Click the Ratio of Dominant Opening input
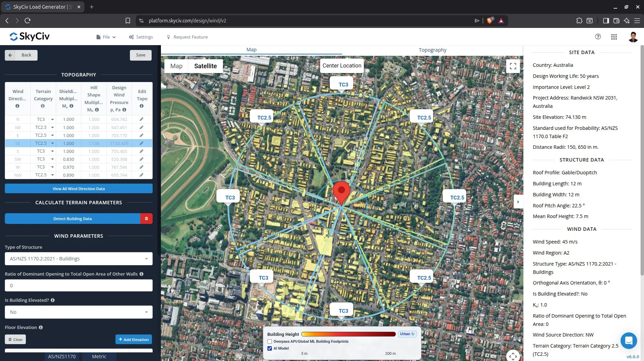This screenshot has width=644, height=361. (x=79, y=286)
